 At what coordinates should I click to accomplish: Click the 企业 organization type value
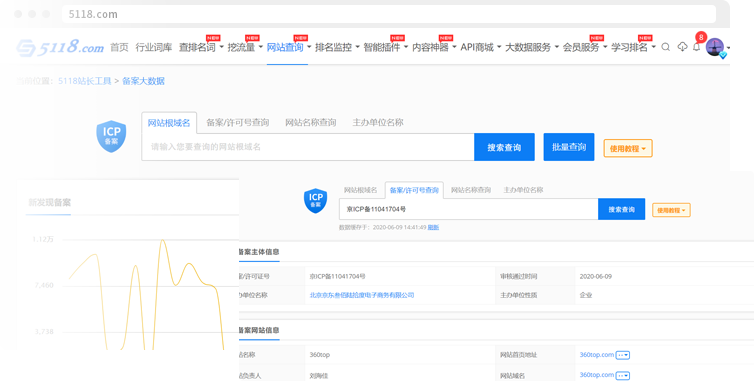(x=586, y=295)
